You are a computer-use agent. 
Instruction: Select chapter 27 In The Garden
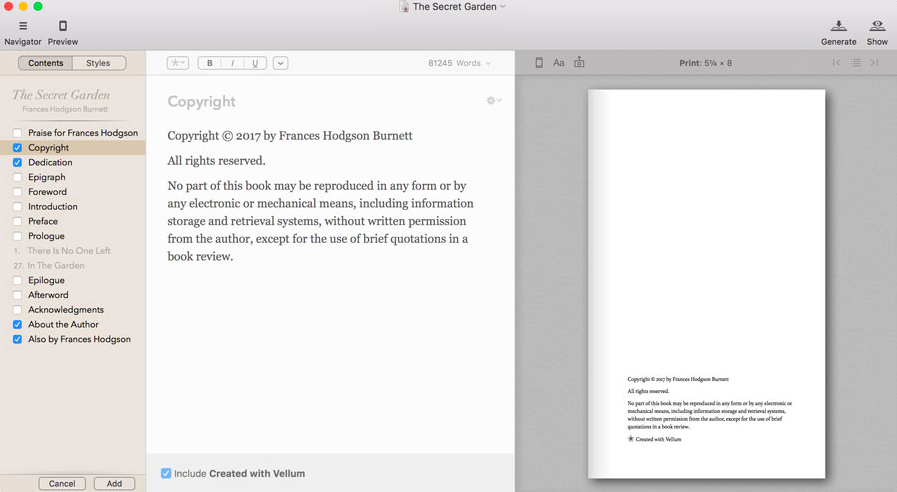(x=55, y=265)
